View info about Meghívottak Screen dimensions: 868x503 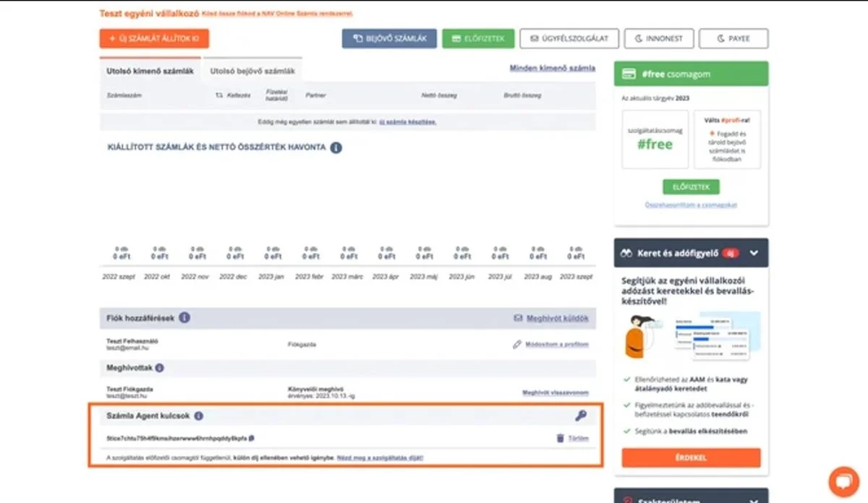159,368
